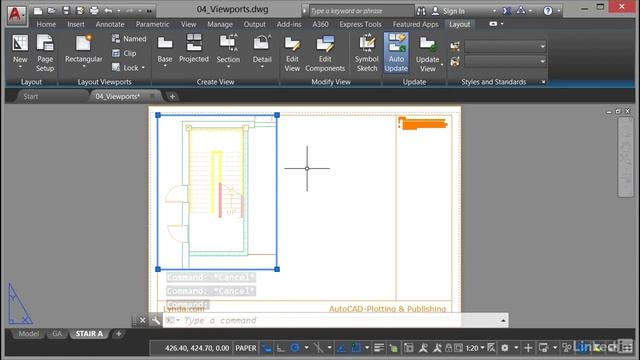Screen dimensions: 640x360
Task: Open the Home ribbon tab
Action: point(46,24)
